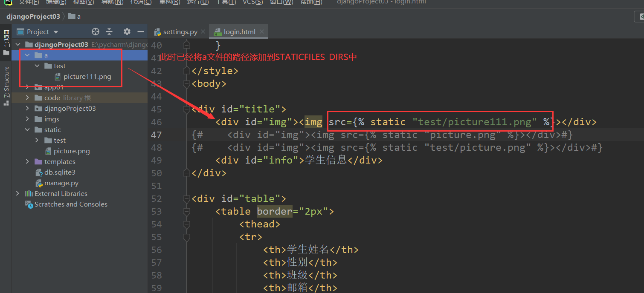This screenshot has height=293, width=644.
Task: Click the folder icon beside 'a' in the breadcrumb
Action: coord(71,16)
